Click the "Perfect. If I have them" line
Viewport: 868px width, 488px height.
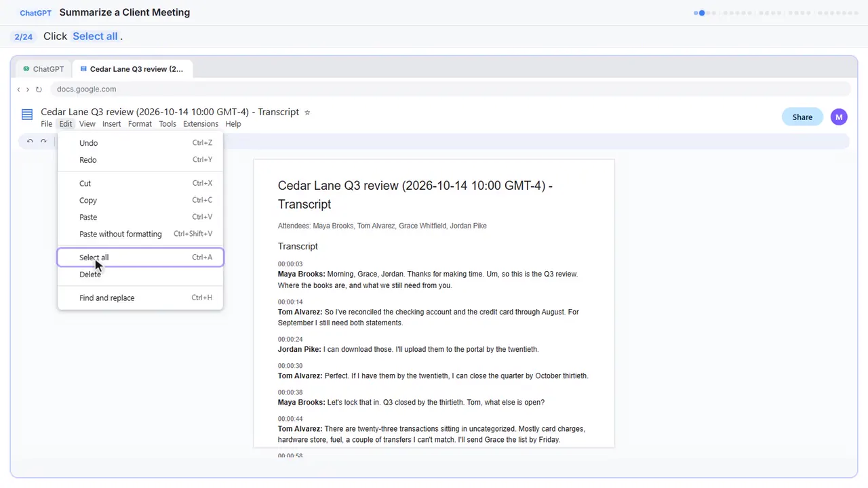(433, 376)
